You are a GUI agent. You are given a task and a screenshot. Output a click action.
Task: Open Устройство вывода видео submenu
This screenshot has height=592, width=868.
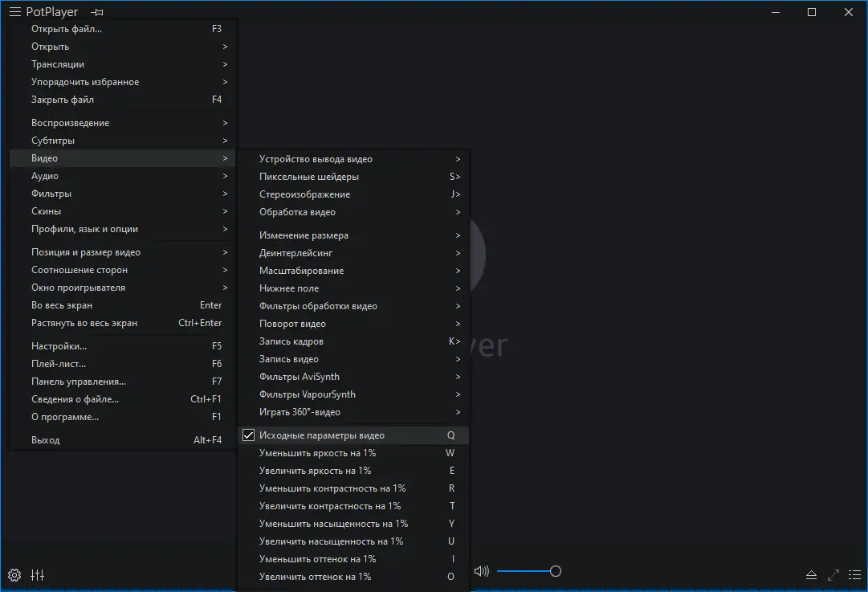353,159
